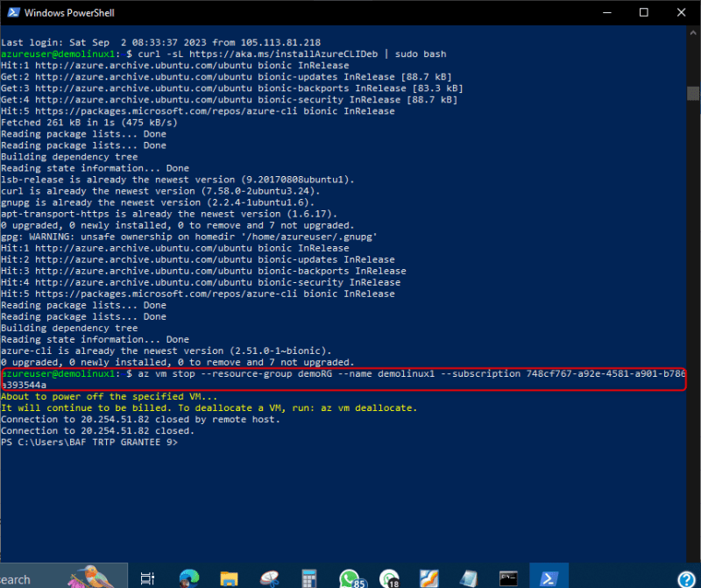
Task: Click 'azure-cli is already the newest version' line
Action: coord(166,351)
